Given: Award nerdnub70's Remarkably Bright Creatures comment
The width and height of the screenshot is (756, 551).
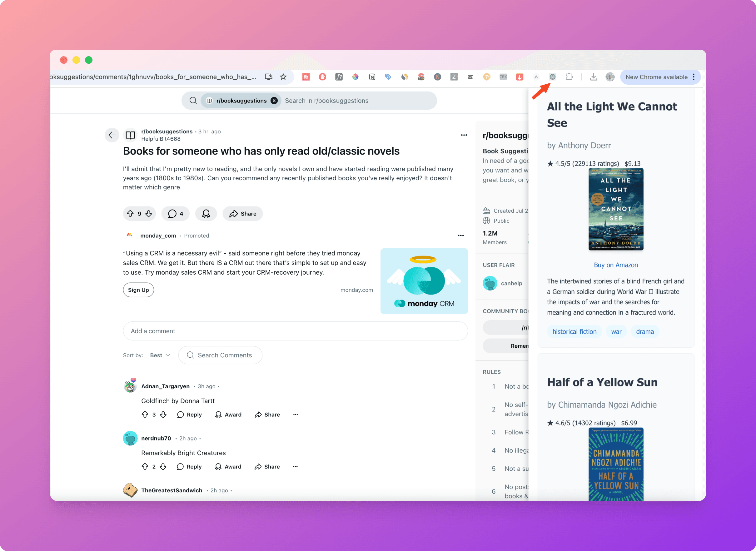Looking at the screenshot, I should point(228,467).
